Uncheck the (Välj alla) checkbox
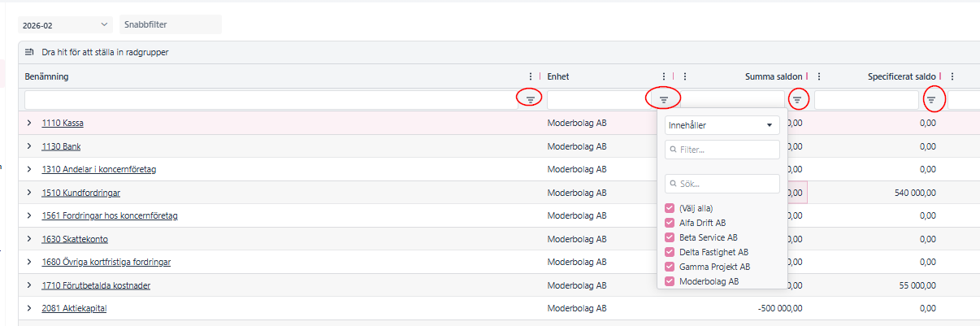Image resolution: width=980 pixels, height=326 pixels. 670,208
